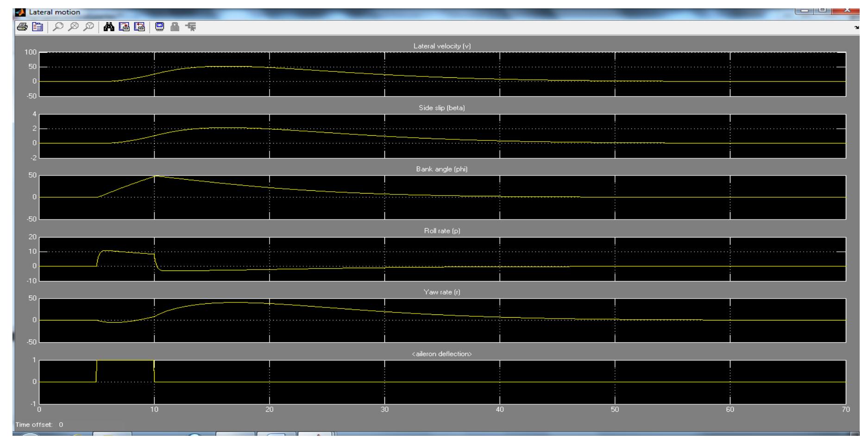The height and width of the screenshot is (439, 868).
Task: Click the 'Side slip (beta)' plot title
Action: pos(442,108)
